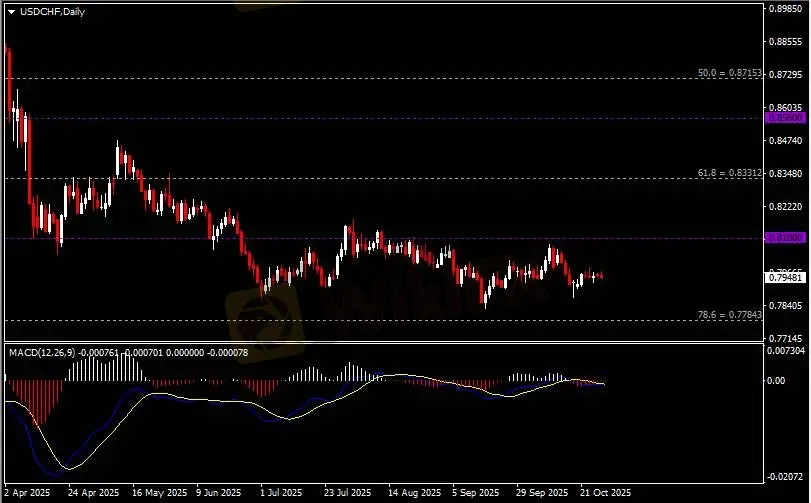Image resolution: width=811 pixels, height=503 pixels.
Task: Click the 0.87295 price axis value
Action: coord(786,75)
